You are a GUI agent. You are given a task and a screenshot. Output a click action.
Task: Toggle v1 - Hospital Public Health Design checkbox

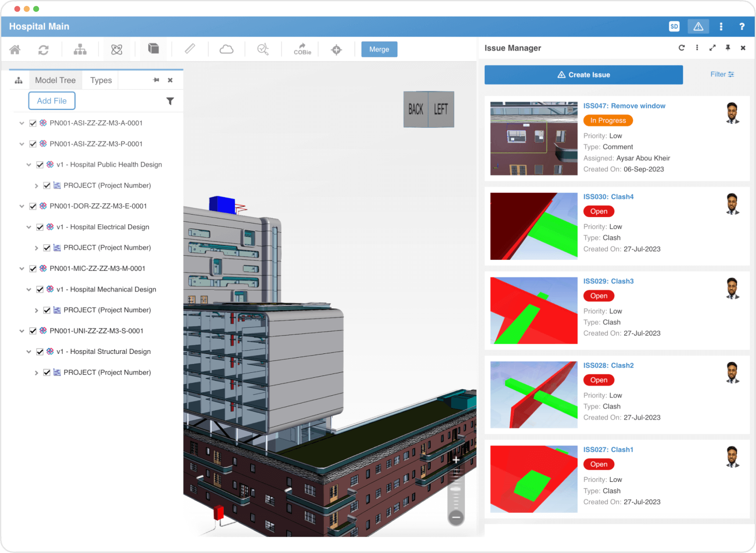pyautogui.click(x=40, y=165)
